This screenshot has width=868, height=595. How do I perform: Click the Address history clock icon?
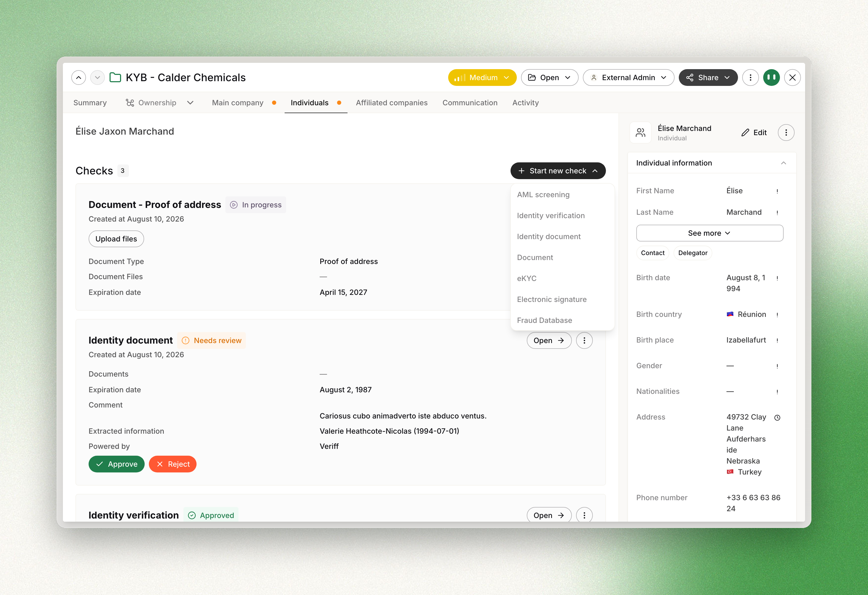(x=777, y=417)
